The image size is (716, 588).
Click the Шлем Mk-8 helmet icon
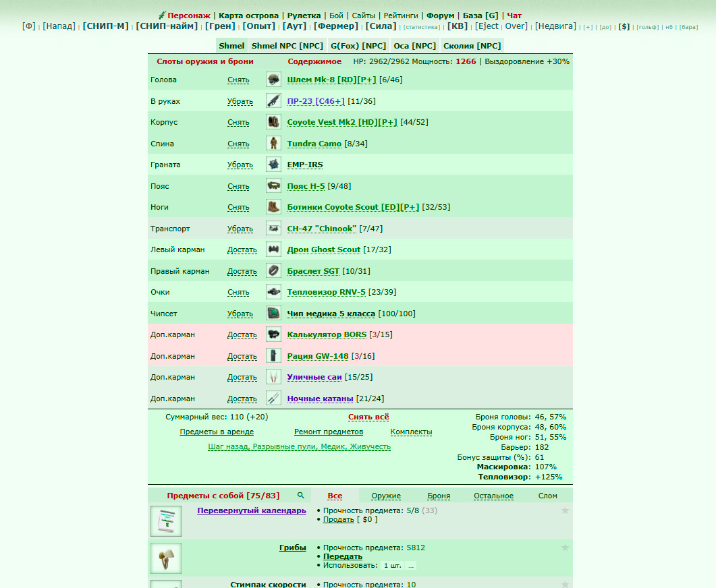coord(273,80)
